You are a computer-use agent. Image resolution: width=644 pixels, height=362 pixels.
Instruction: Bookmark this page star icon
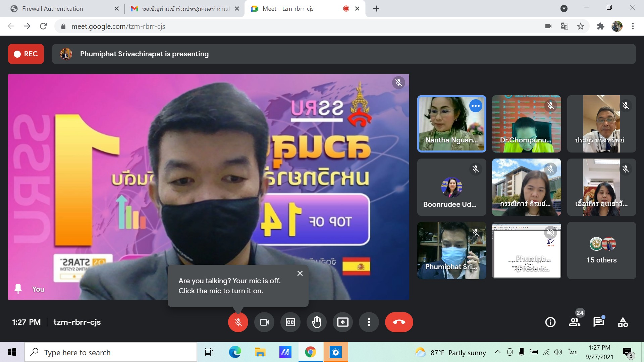[581, 26]
